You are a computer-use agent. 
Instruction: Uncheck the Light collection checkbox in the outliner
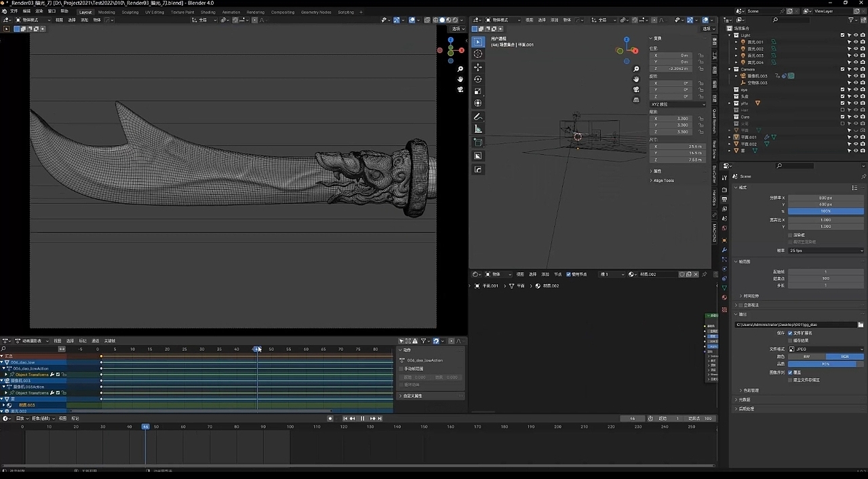pyautogui.click(x=843, y=35)
